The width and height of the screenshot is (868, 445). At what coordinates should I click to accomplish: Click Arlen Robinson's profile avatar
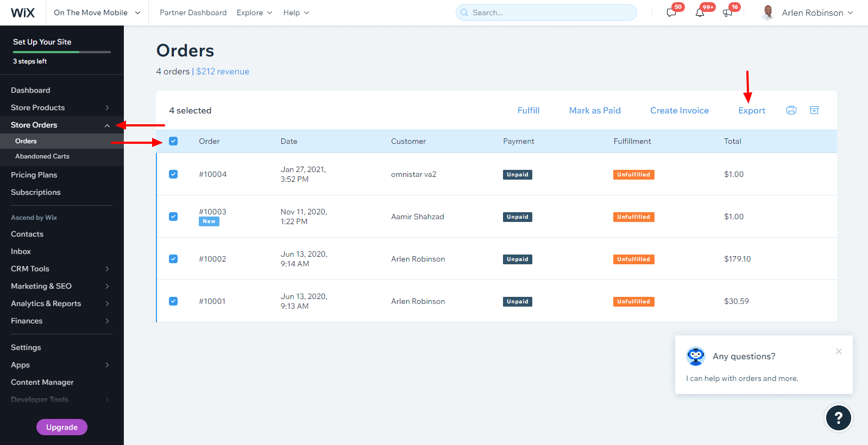point(768,12)
